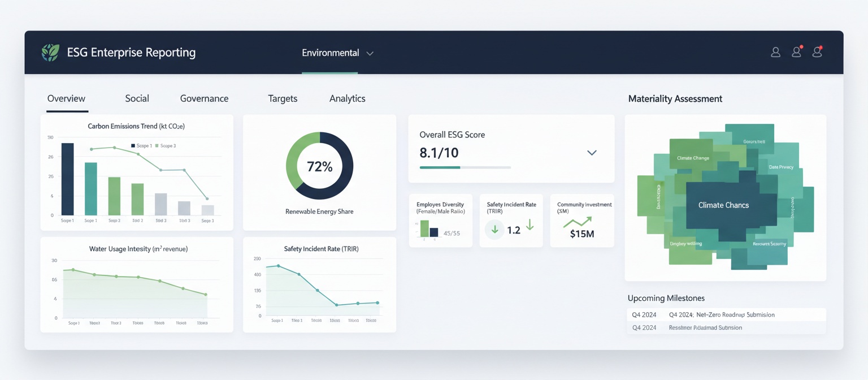Image resolution: width=868 pixels, height=380 pixels.
Task: Select the Renewable Energy Share donut chart
Action: 319,166
